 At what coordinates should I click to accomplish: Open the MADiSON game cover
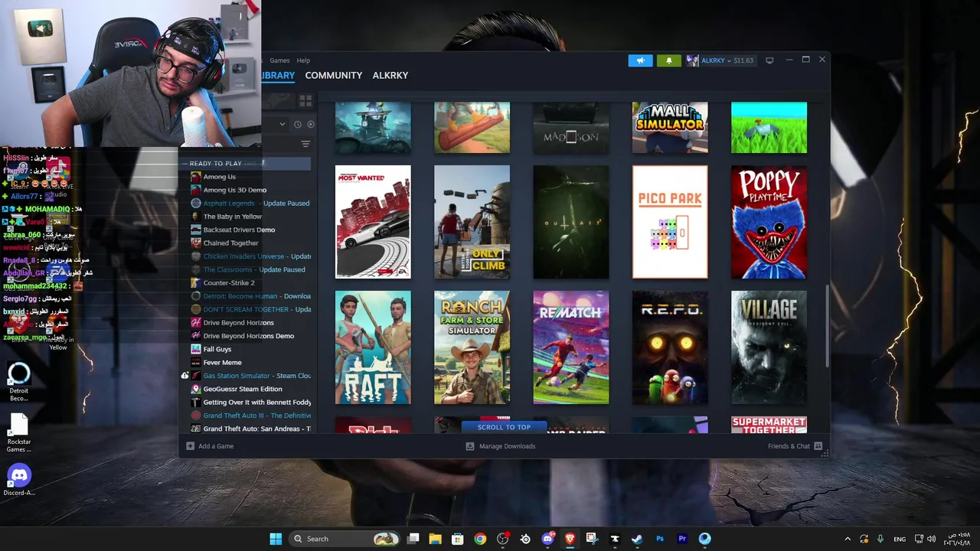(x=571, y=128)
